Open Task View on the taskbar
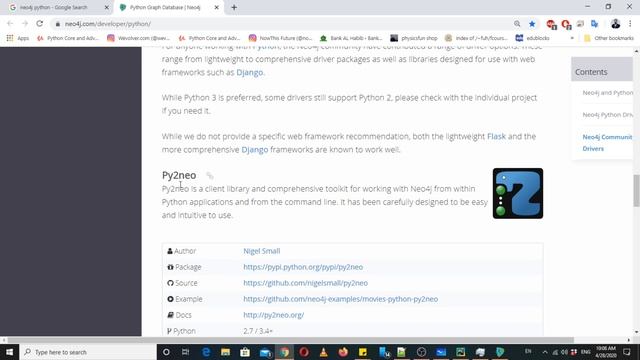Viewport: 640px width, 360px height. [185, 352]
